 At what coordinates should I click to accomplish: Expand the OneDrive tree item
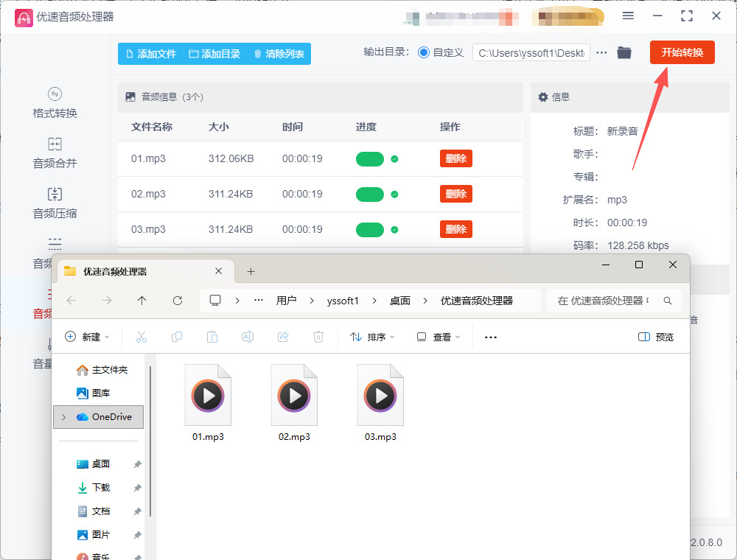(x=63, y=417)
